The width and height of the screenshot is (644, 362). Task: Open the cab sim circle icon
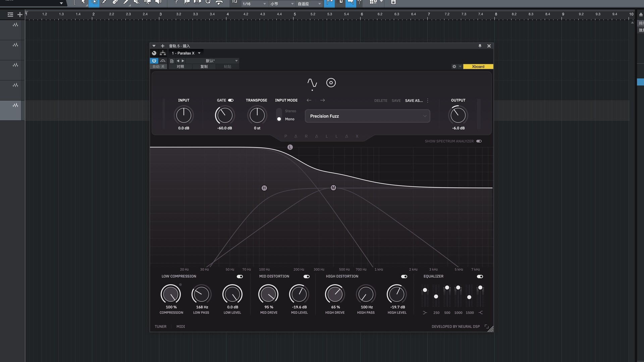[331, 83]
